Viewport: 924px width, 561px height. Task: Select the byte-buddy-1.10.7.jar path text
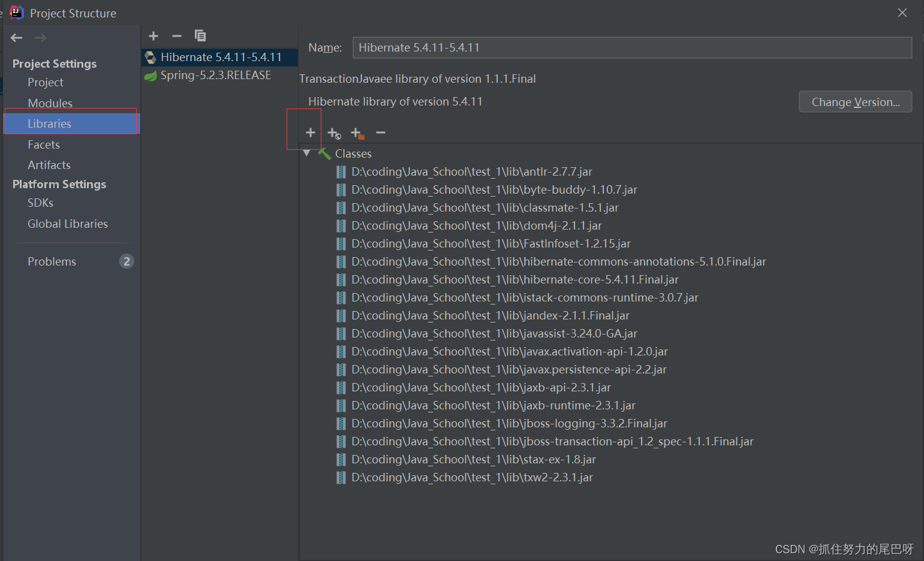point(494,190)
